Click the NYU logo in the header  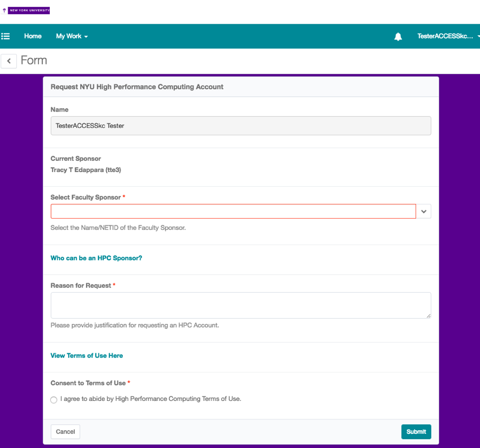coord(26,10)
